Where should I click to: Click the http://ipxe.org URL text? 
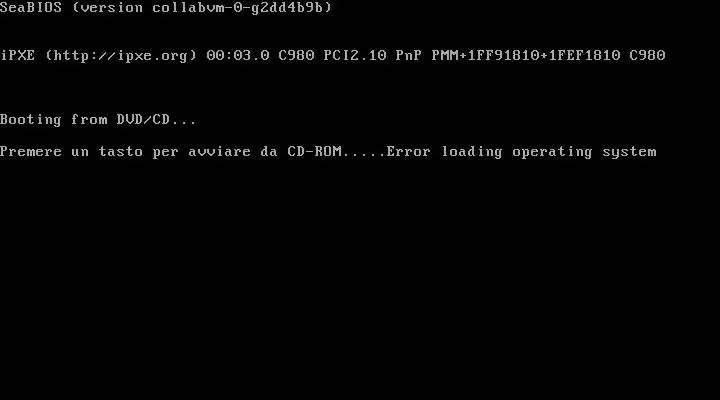pos(121,56)
